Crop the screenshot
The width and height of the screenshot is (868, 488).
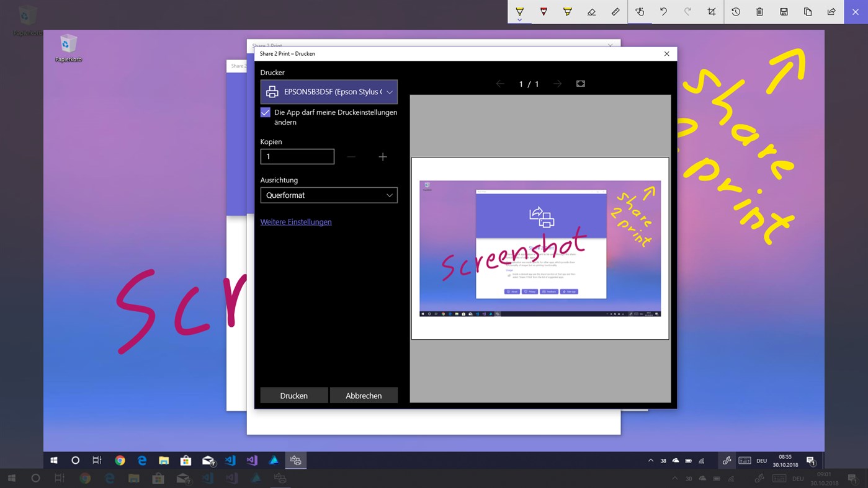click(x=711, y=12)
